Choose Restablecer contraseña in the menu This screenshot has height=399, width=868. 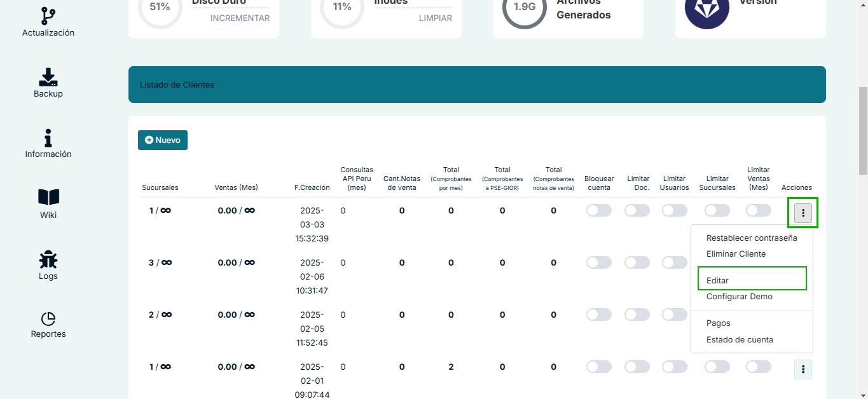pos(751,238)
